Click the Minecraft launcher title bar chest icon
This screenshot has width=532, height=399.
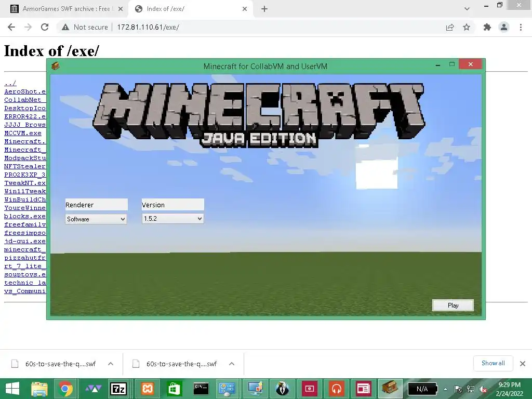56,66
